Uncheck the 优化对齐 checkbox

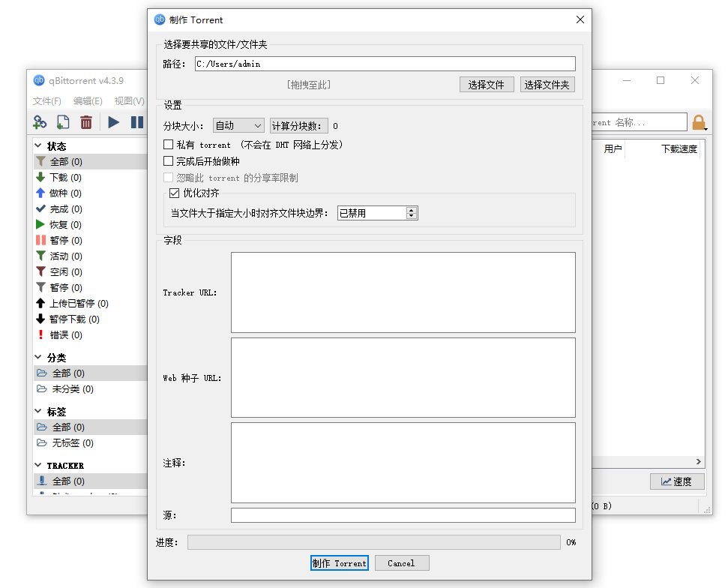coord(175,193)
